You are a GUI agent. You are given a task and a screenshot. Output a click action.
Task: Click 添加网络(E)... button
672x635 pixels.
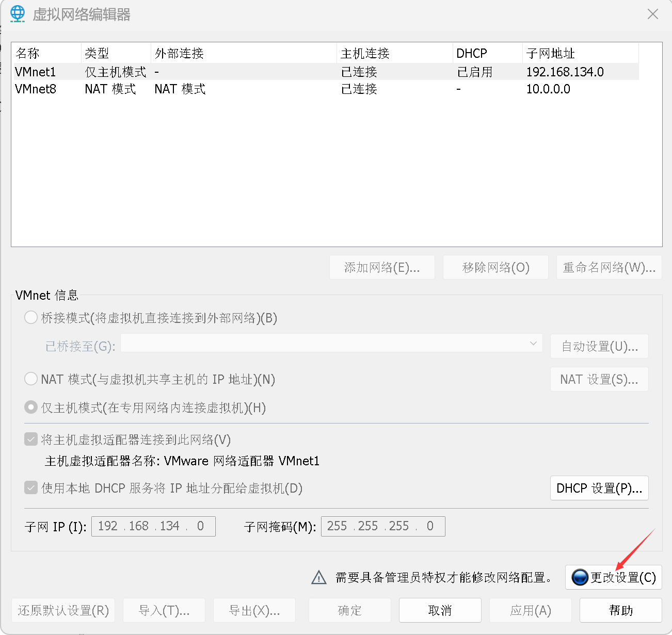(x=382, y=267)
